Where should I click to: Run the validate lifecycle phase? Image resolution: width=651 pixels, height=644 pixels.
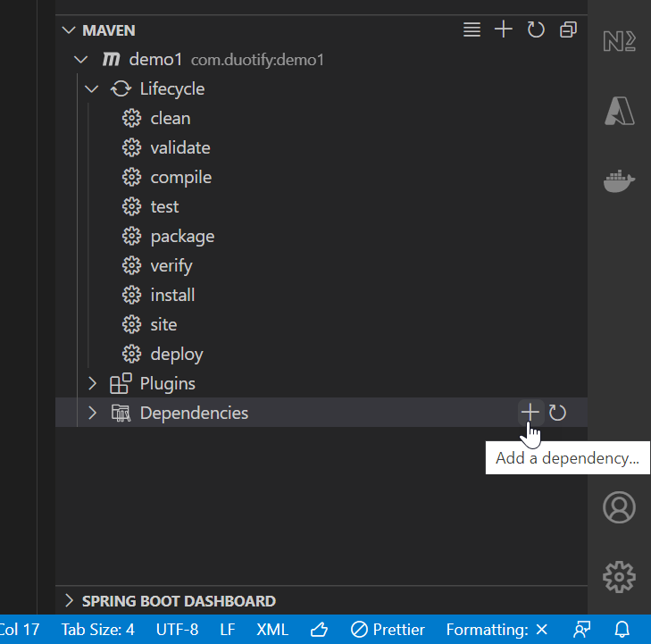point(180,148)
